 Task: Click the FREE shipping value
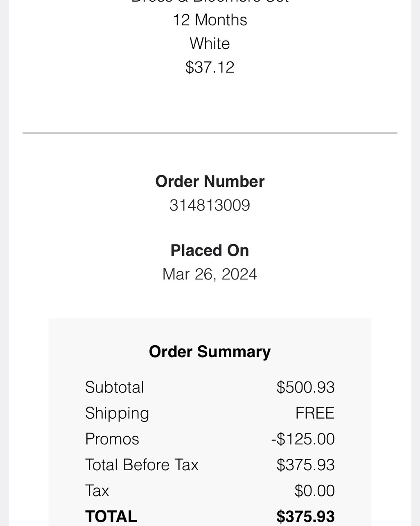click(315, 413)
